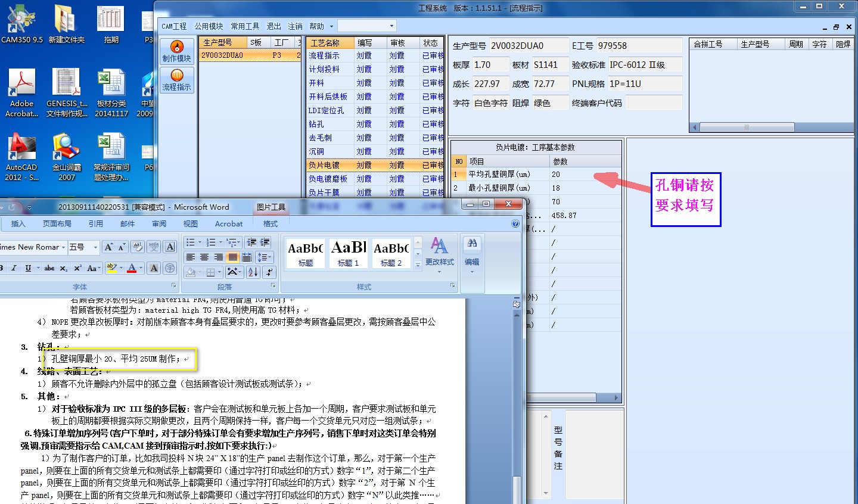Click 终端客户代码 input field
Image resolution: width=858 pixels, height=504 pixels.
point(654,102)
